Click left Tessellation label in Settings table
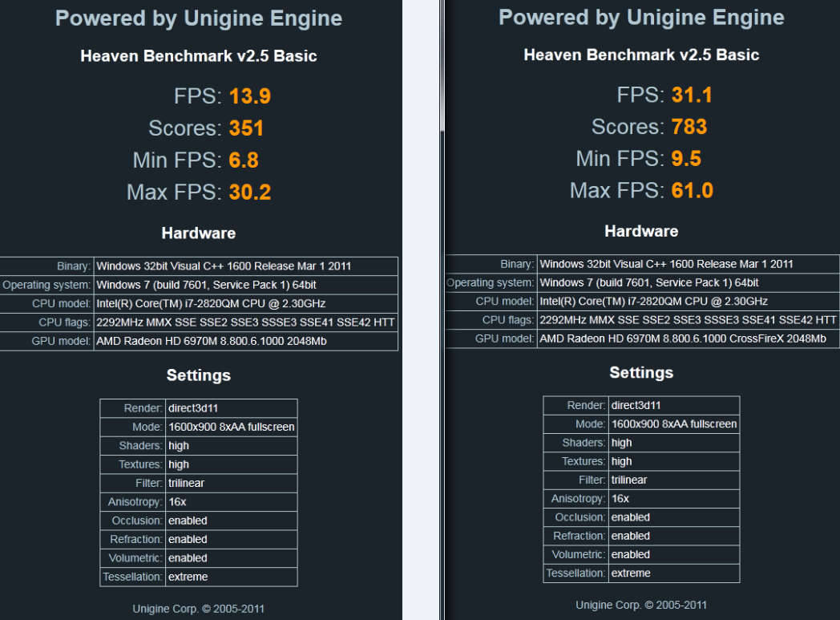 (x=132, y=577)
